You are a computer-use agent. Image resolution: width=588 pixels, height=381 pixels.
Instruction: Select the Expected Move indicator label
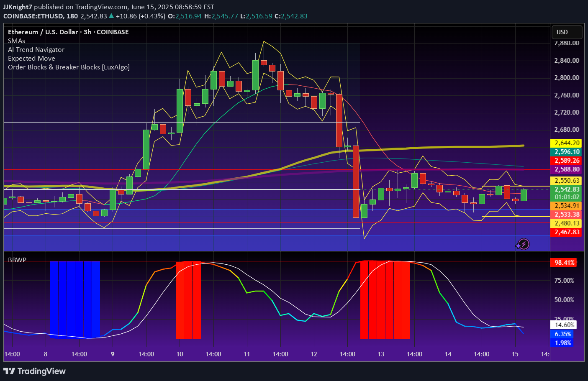[x=31, y=59]
